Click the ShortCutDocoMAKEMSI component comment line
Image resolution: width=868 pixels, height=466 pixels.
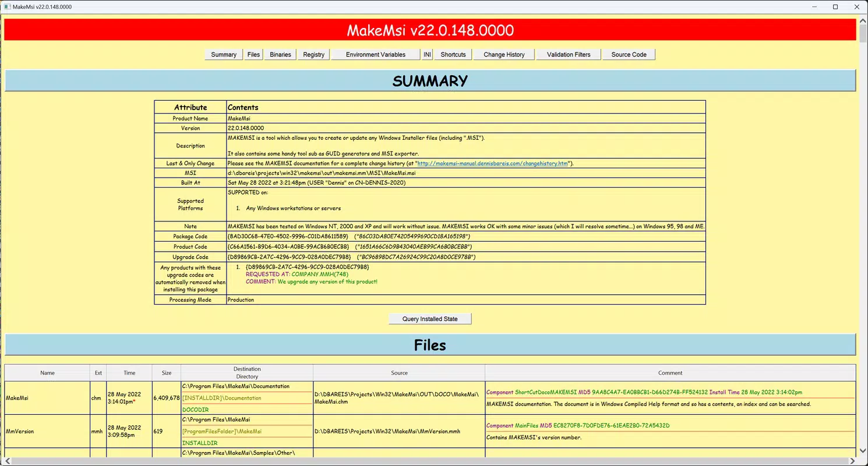click(644, 393)
